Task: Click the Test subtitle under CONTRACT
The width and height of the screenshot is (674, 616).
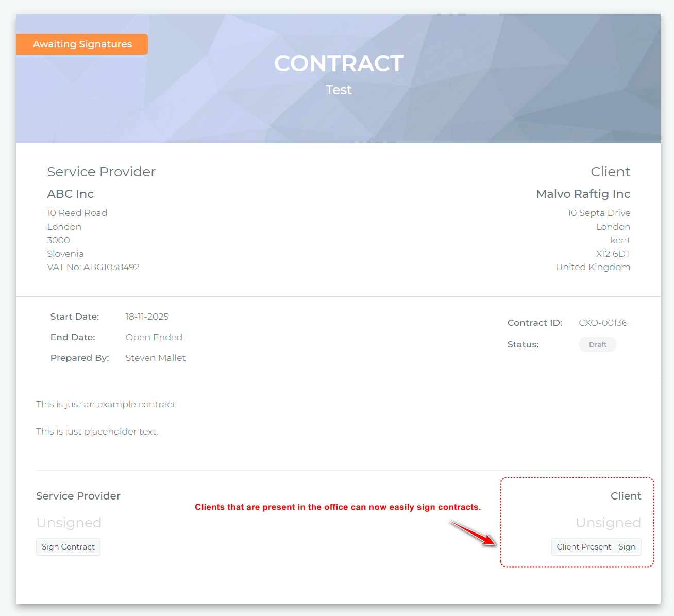Action: 339,89
